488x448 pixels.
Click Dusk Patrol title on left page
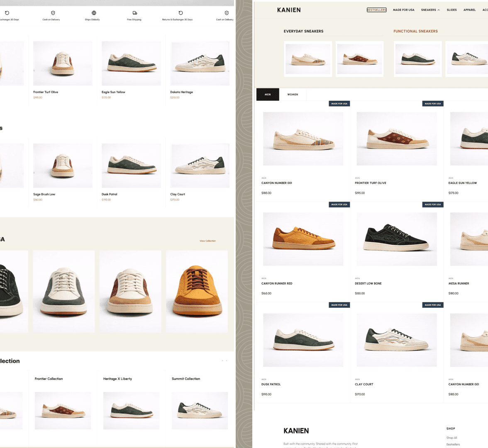pos(109,194)
